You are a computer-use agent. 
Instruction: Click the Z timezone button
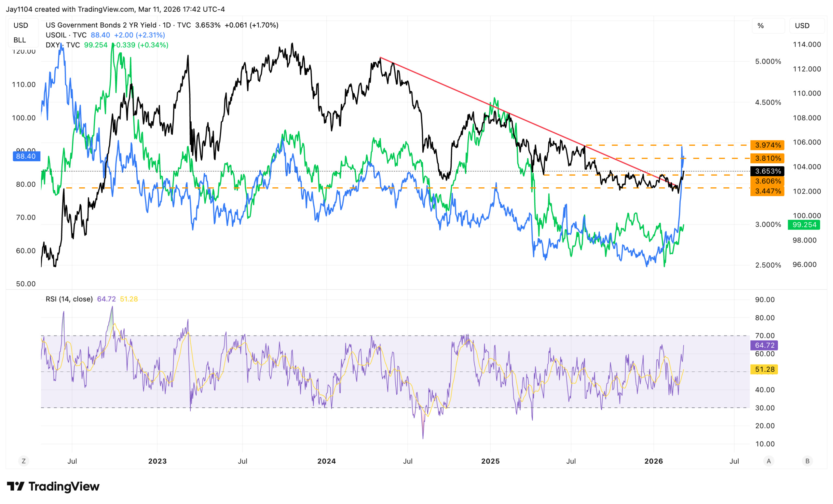(23, 461)
